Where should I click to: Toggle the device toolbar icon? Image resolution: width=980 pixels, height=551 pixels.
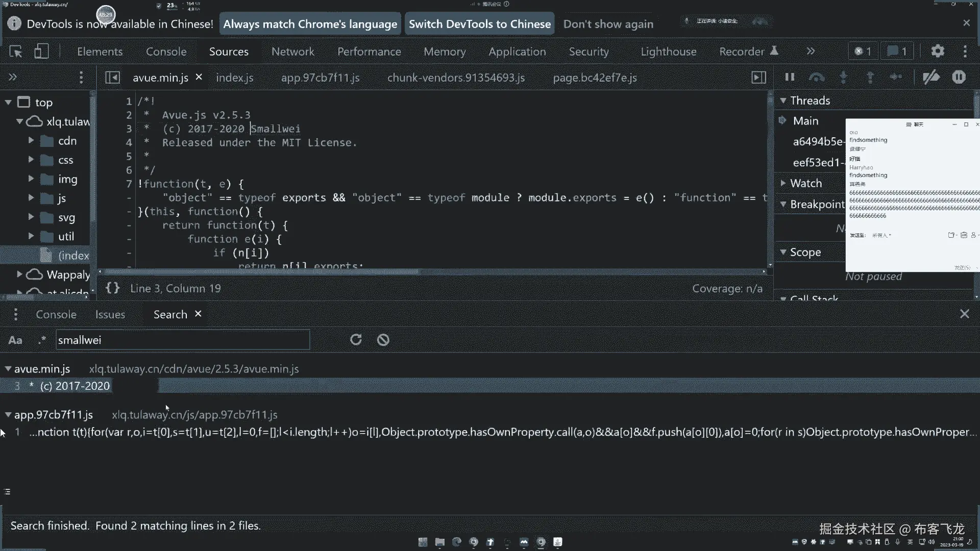point(41,52)
